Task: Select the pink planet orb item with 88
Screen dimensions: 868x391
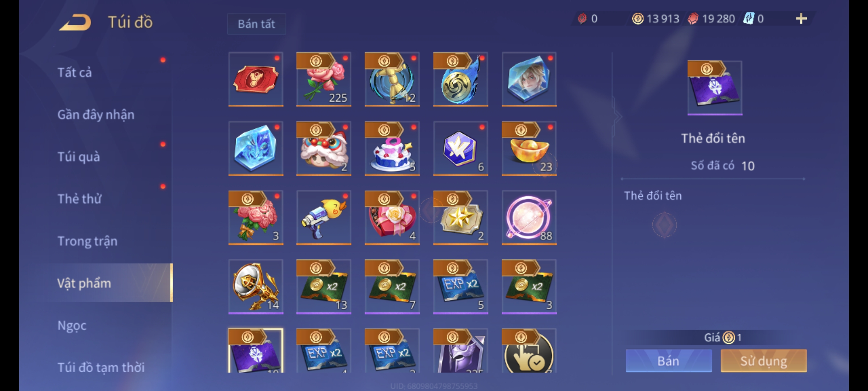Action: pyautogui.click(x=529, y=218)
